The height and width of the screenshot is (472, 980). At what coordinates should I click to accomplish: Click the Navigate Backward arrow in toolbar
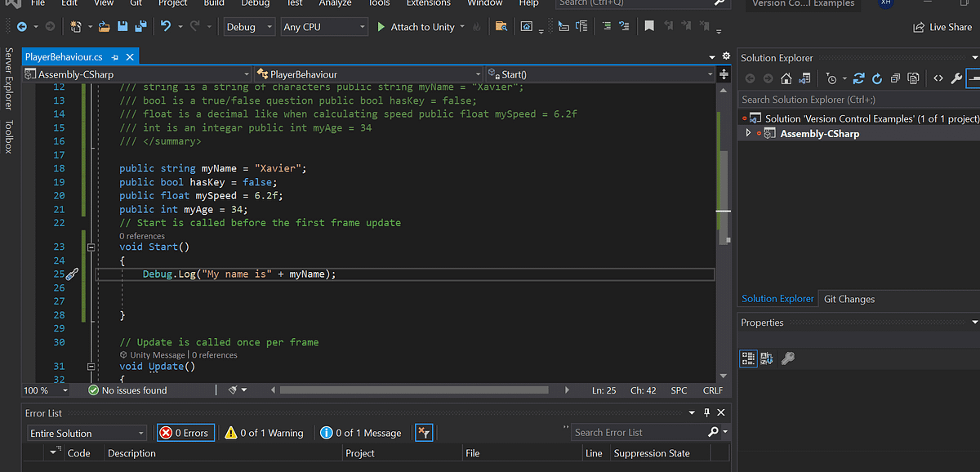point(21,27)
